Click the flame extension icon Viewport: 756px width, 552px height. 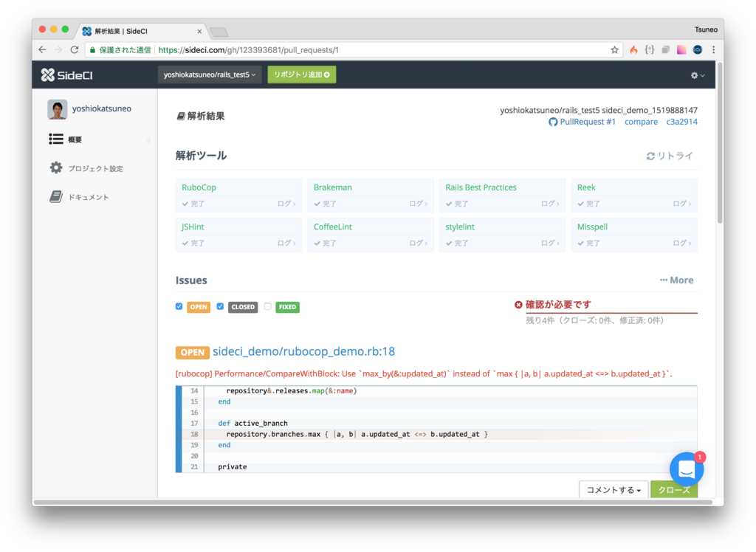pyautogui.click(x=633, y=49)
